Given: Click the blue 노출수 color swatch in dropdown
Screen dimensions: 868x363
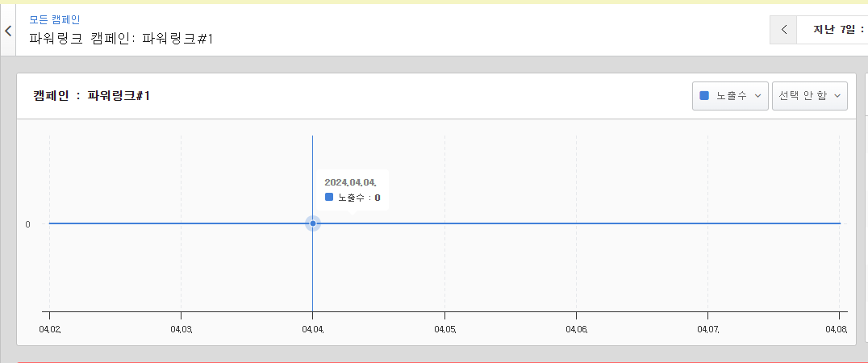Looking at the screenshot, I should (x=704, y=96).
